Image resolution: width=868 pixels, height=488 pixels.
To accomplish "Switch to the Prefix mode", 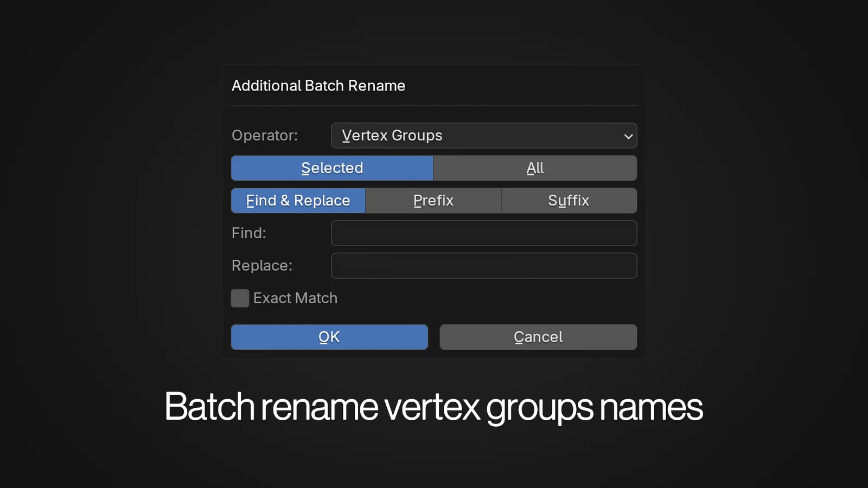I will click(433, 200).
